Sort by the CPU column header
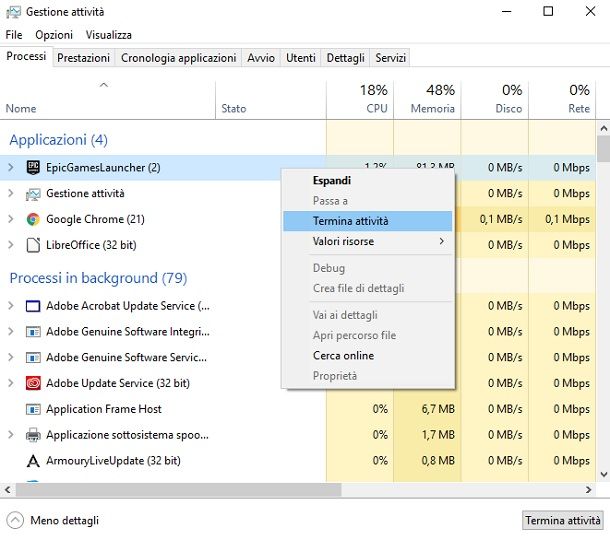The height and width of the screenshot is (540, 610). pyautogui.click(x=360, y=100)
